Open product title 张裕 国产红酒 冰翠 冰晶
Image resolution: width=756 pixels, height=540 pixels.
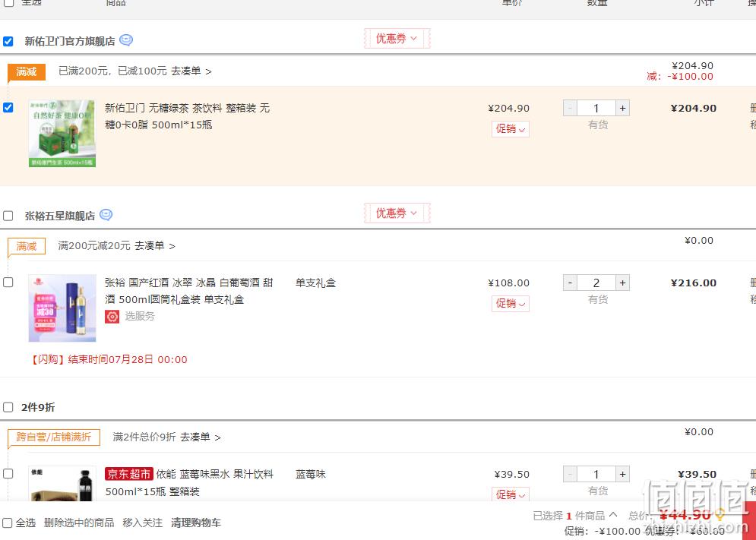pyautogui.click(x=189, y=291)
